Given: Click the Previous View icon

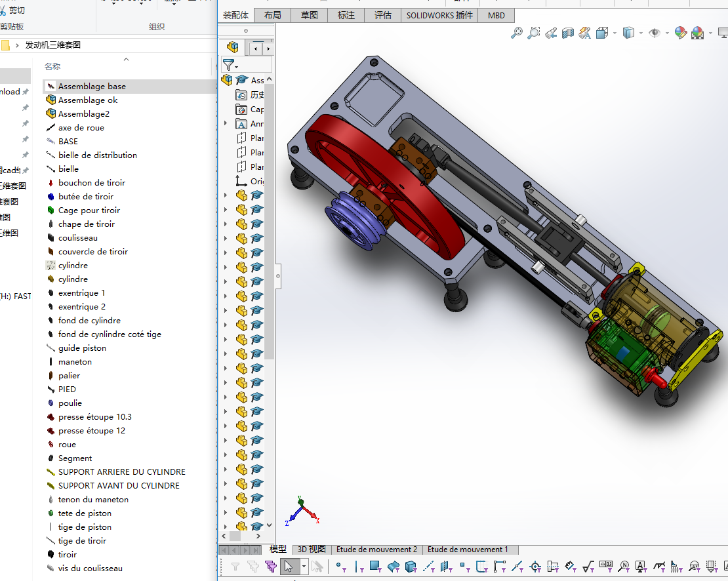Looking at the screenshot, I should (x=551, y=32).
